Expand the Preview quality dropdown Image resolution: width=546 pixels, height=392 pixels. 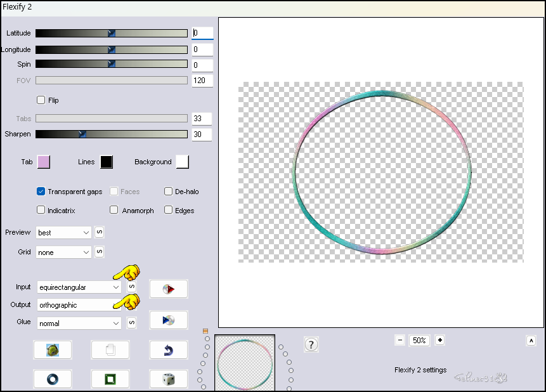pos(64,233)
